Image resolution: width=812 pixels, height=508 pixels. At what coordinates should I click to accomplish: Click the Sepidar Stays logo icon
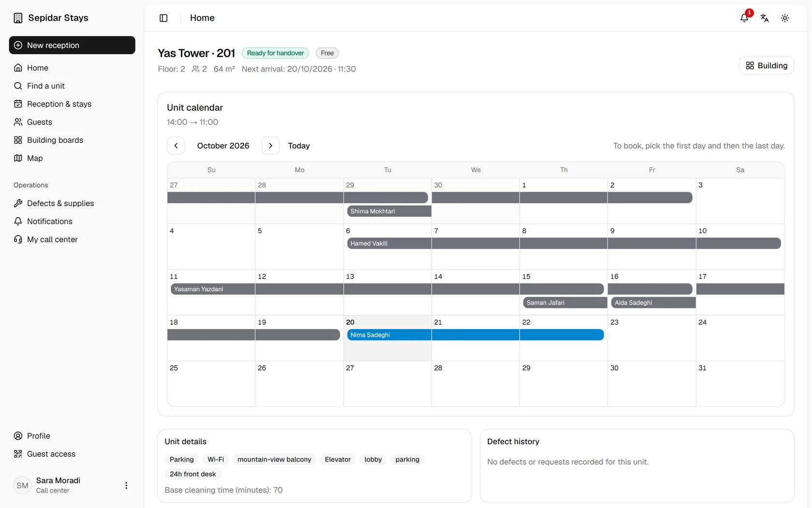tap(18, 18)
